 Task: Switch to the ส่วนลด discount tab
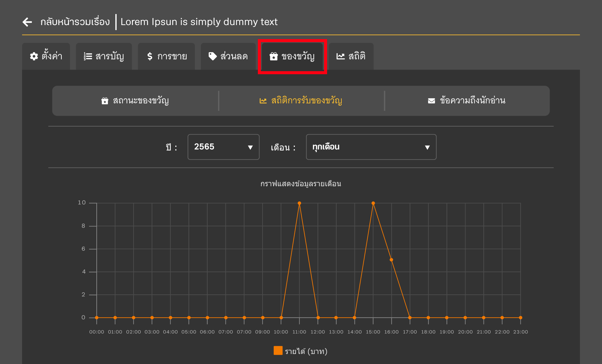(x=228, y=56)
